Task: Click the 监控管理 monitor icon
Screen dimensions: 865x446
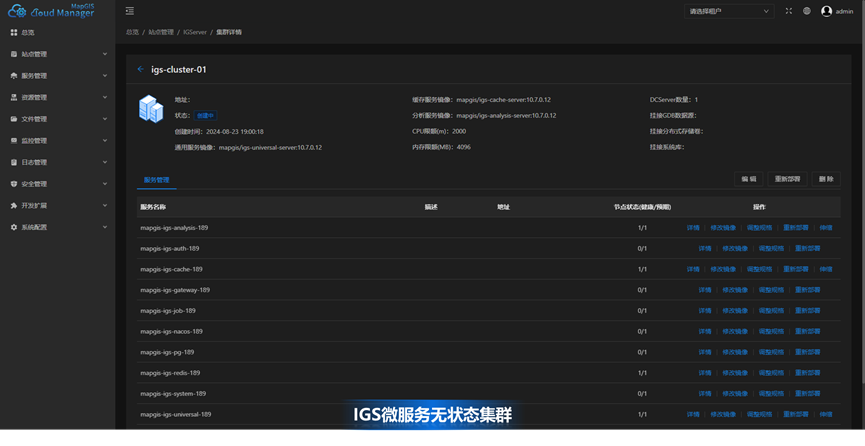Action: pyautogui.click(x=14, y=141)
